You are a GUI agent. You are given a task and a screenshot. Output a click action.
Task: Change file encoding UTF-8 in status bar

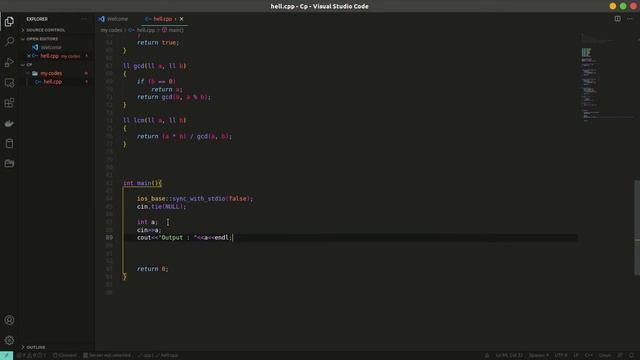pyautogui.click(x=561, y=356)
